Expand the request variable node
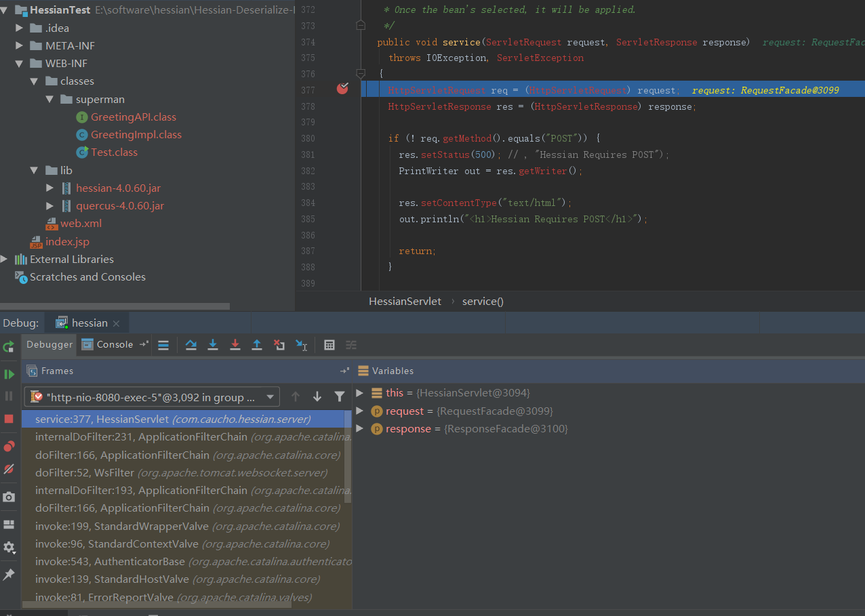 pyautogui.click(x=359, y=411)
